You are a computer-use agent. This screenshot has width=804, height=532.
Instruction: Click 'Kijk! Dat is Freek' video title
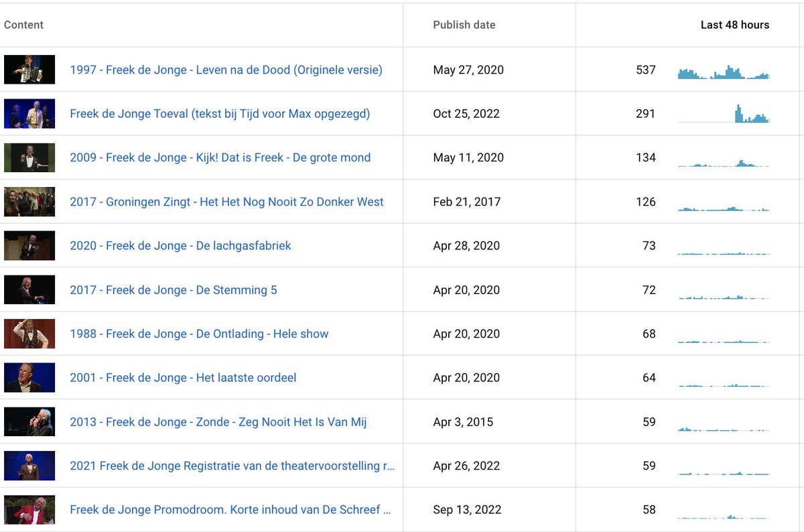tap(220, 158)
